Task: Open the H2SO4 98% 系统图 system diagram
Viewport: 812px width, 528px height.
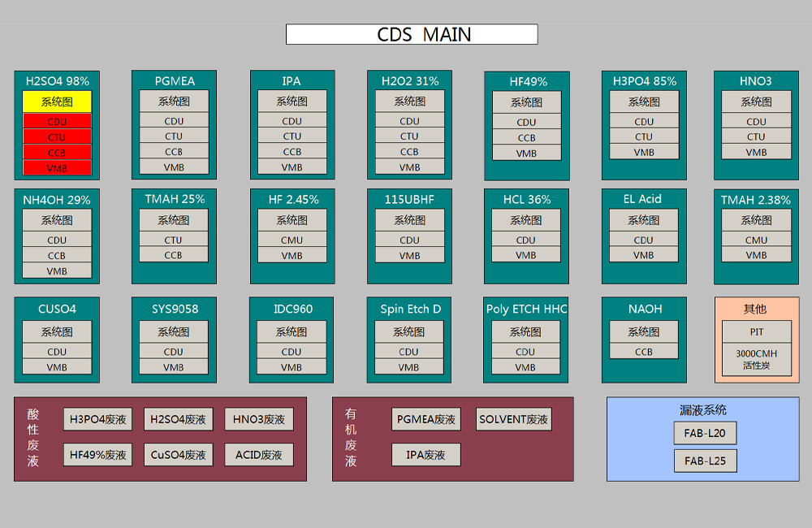Action: coord(56,101)
